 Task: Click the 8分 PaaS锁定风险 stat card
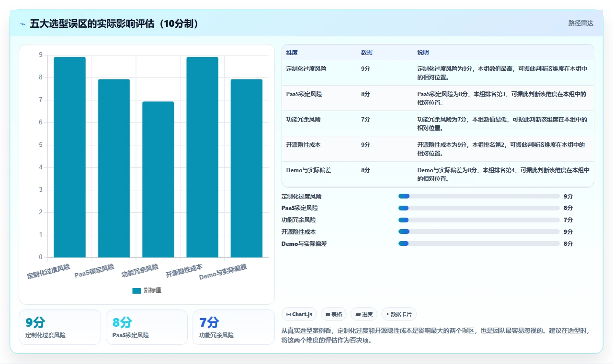(147, 327)
